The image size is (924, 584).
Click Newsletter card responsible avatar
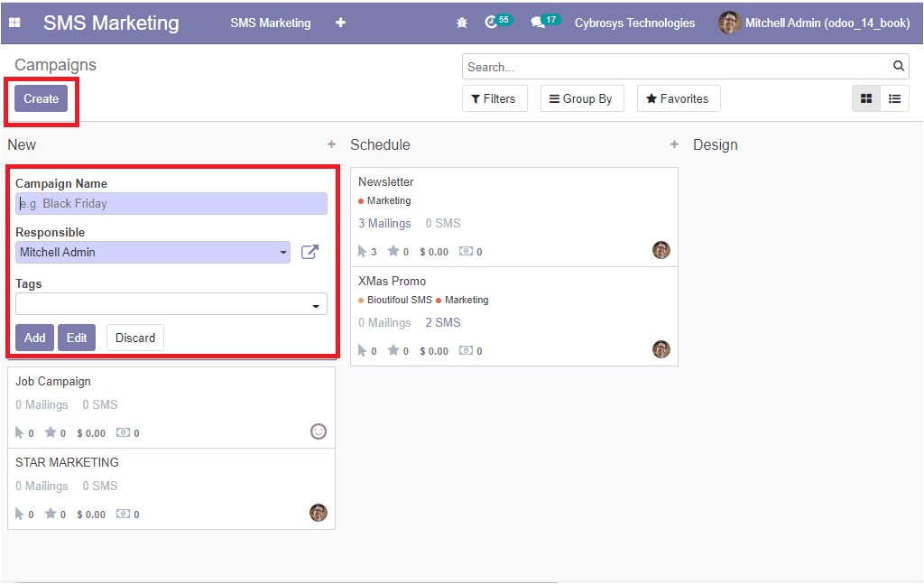(x=661, y=250)
